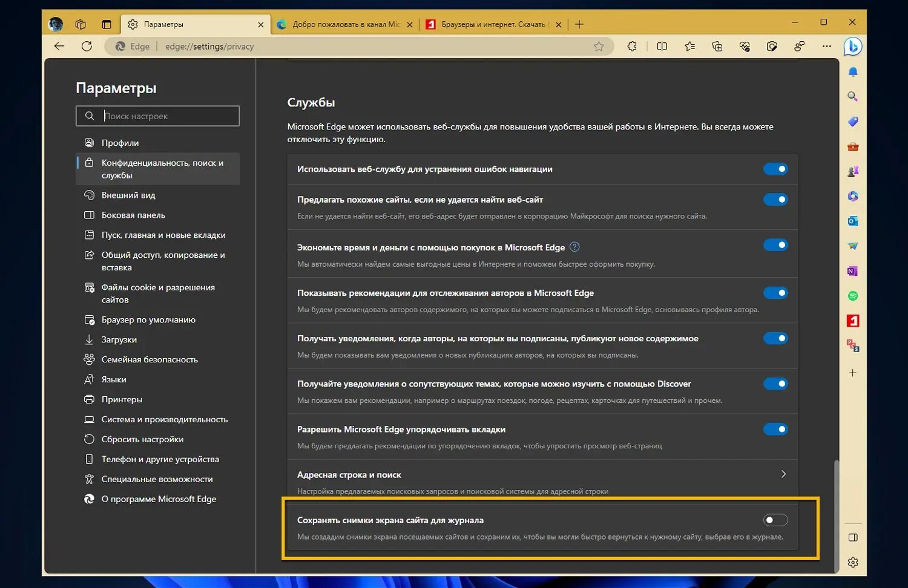Add page to favorites star icon

pos(599,47)
